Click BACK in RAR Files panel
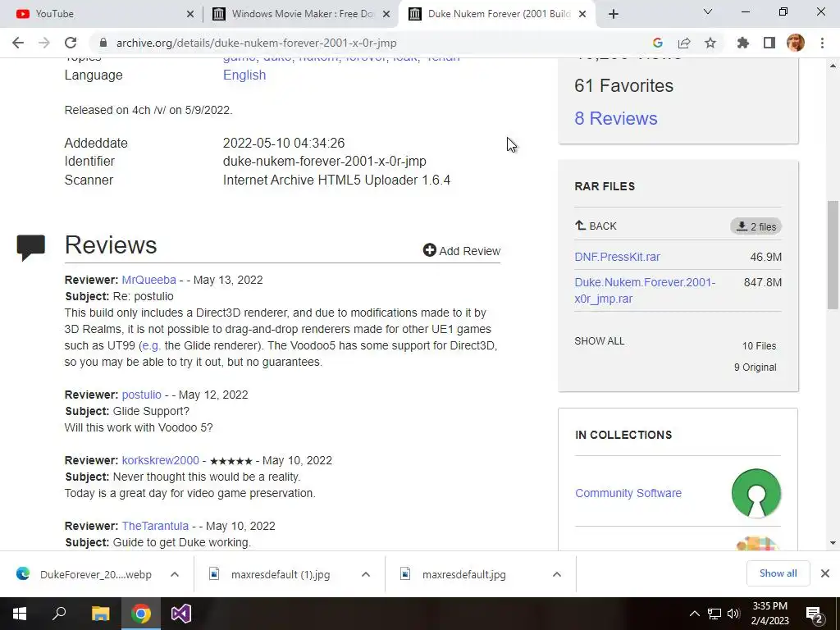This screenshot has width=840, height=630. [596, 226]
